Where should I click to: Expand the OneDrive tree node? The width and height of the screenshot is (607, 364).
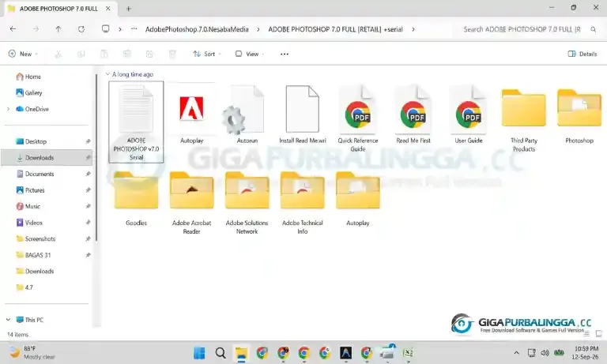coord(8,109)
